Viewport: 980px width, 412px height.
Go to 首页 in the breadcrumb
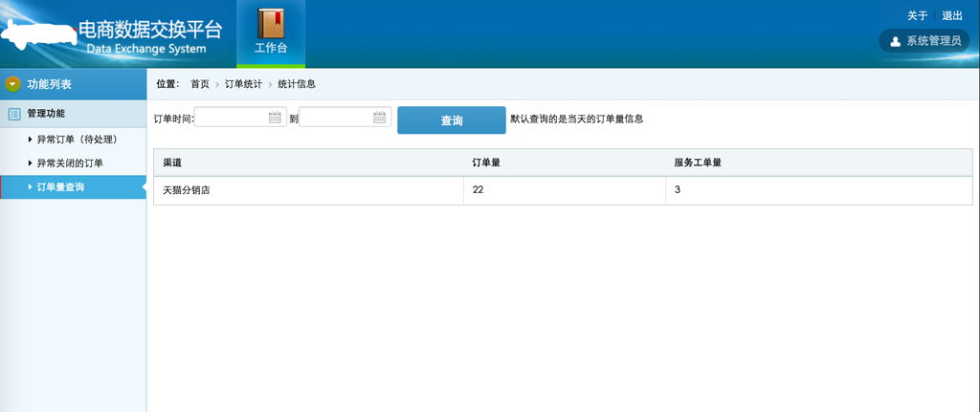coord(199,84)
